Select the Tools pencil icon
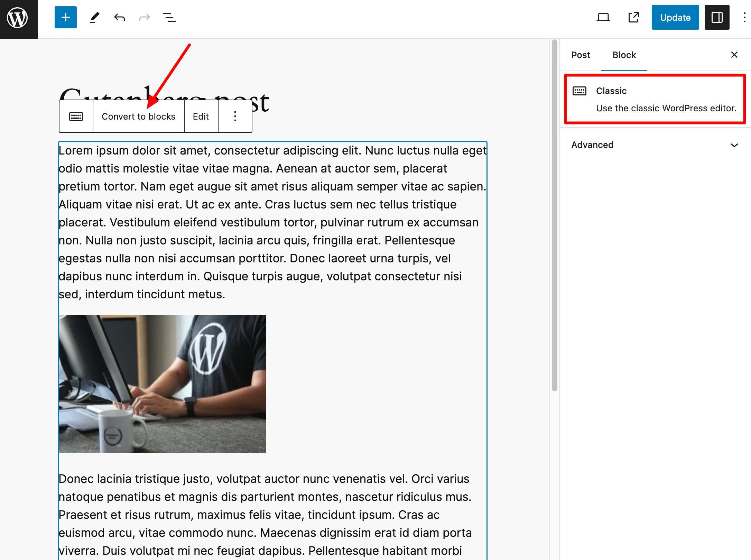 (x=94, y=17)
